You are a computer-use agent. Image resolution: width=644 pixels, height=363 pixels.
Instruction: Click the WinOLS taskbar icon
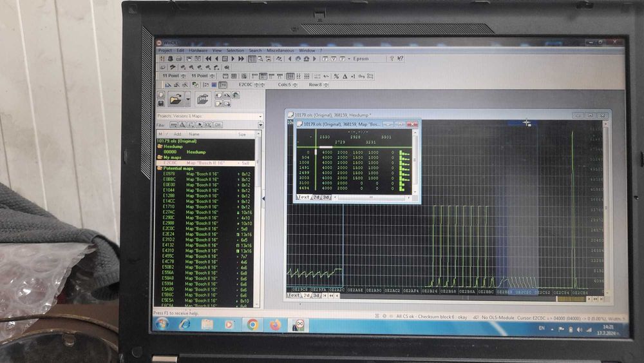(299, 325)
